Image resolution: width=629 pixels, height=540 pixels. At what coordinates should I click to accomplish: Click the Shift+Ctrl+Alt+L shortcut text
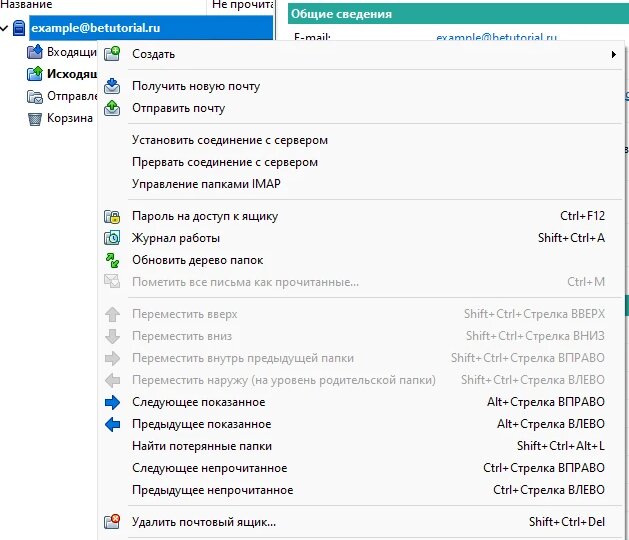(x=561, y=446)
